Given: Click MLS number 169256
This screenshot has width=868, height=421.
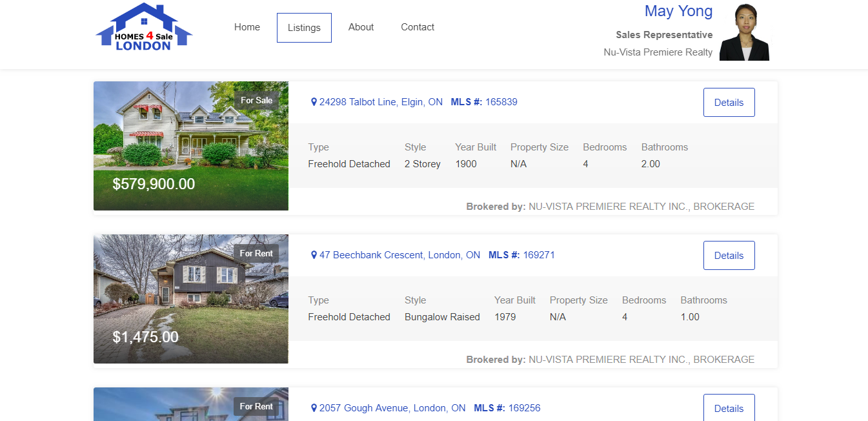Looking at the screenshot, I should [524, 408].
